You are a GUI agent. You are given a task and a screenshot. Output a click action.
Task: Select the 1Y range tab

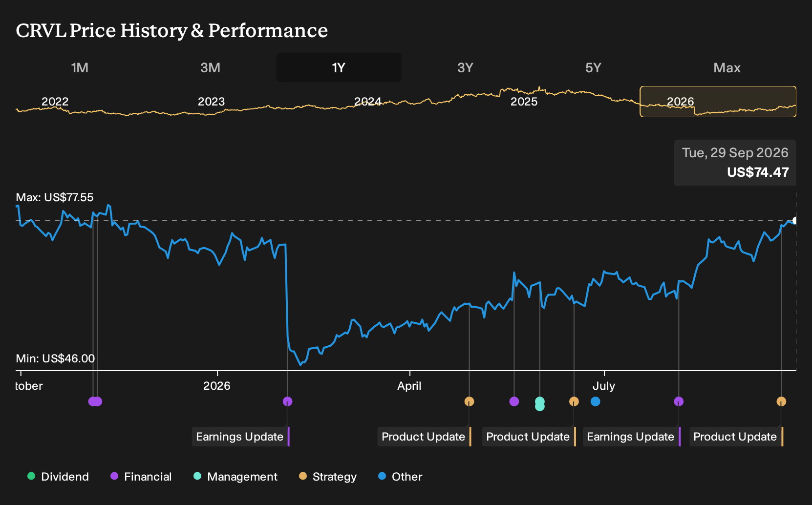(x=339, y=67)
